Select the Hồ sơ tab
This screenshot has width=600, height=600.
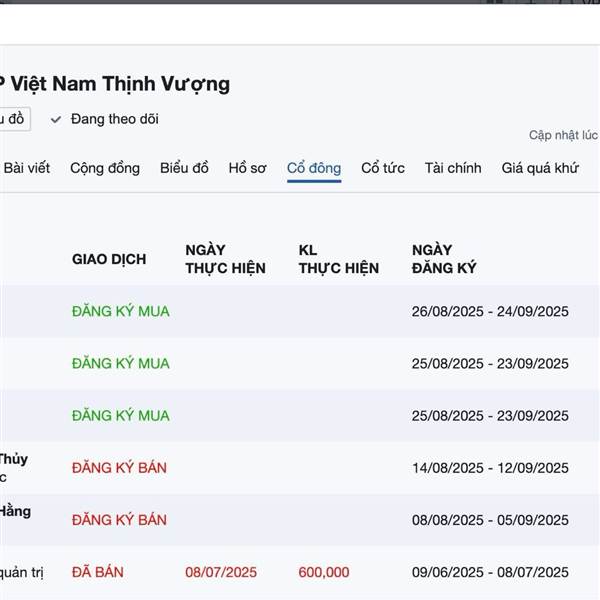(x=247, y=168)
